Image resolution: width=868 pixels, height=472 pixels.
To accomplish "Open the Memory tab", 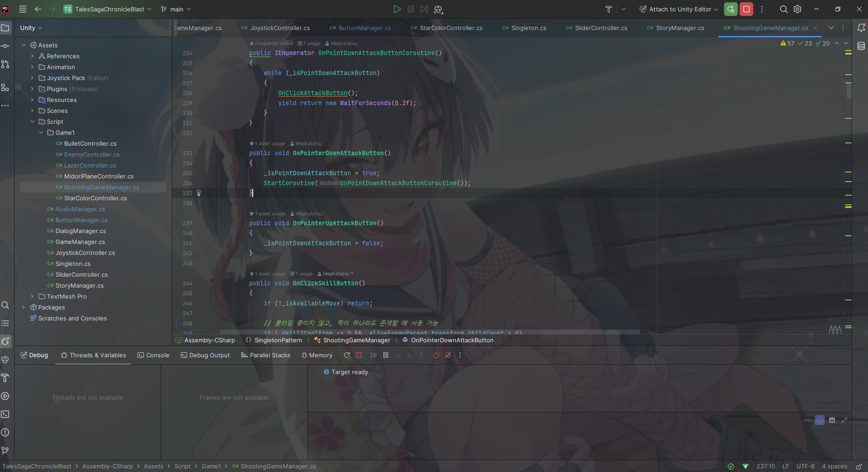I will coord(317,355).
